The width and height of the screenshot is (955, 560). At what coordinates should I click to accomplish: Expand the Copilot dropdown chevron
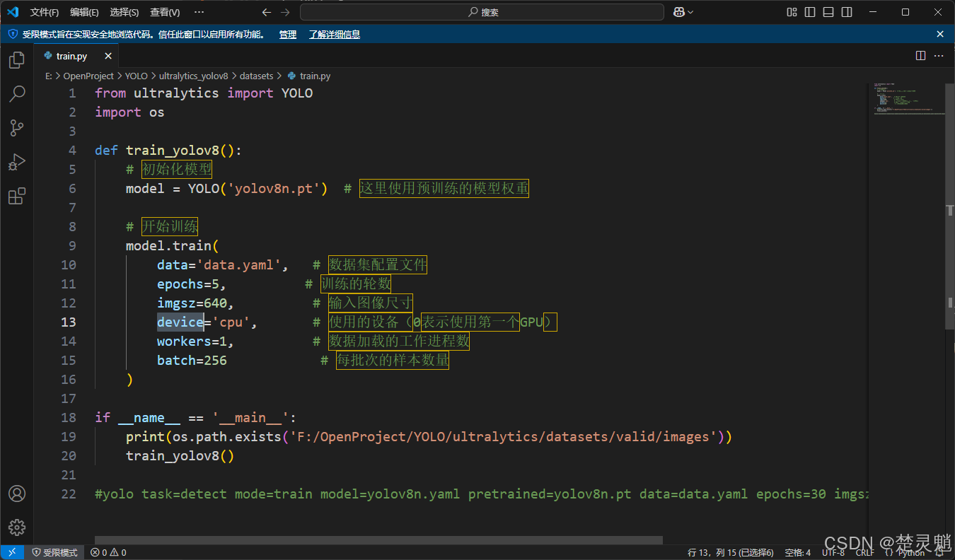690,12
